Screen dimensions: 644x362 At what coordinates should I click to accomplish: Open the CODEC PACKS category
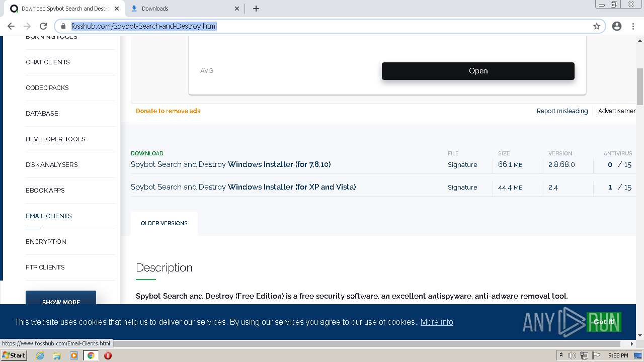click(x=47, y=88)
